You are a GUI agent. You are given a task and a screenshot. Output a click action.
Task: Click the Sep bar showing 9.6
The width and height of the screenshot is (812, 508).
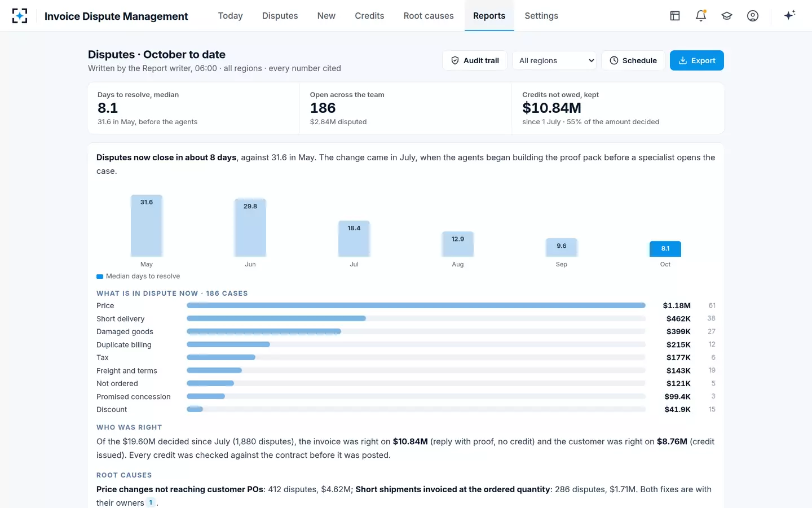pos(562,248)
